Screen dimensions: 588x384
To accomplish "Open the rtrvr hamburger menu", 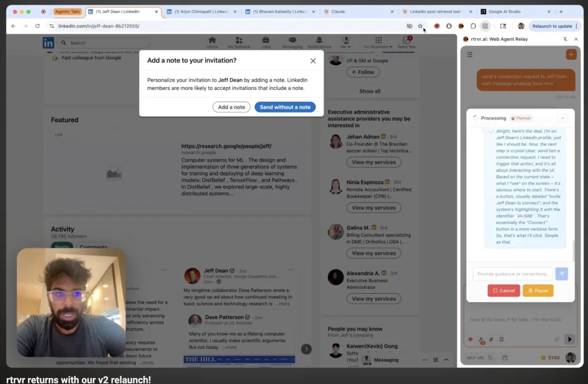I will pos(469,54).
